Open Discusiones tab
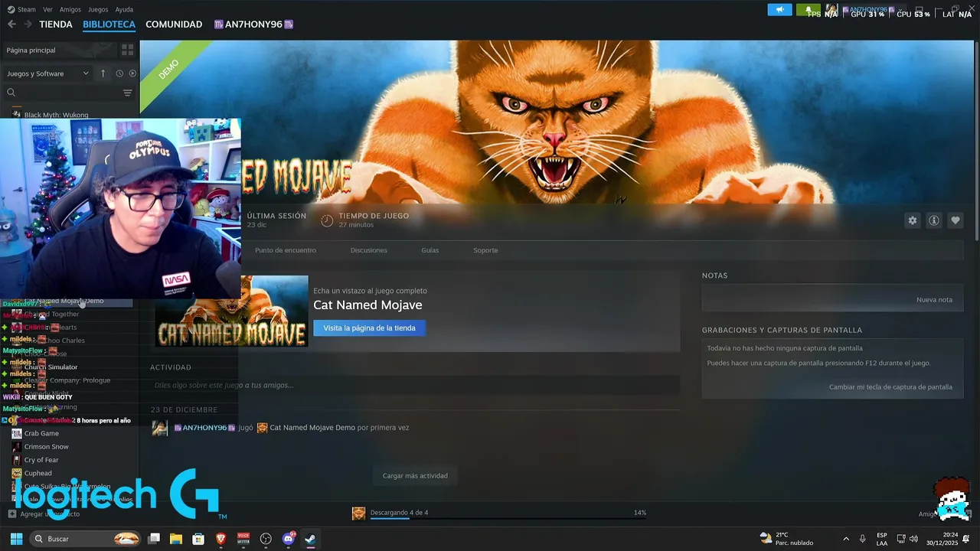980x551 pixels. 369,250
